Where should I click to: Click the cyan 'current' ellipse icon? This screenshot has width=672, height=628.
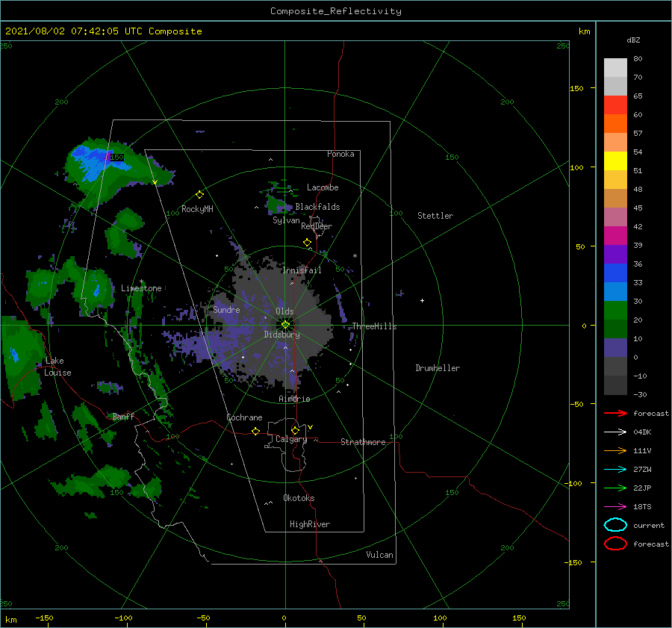615,525
